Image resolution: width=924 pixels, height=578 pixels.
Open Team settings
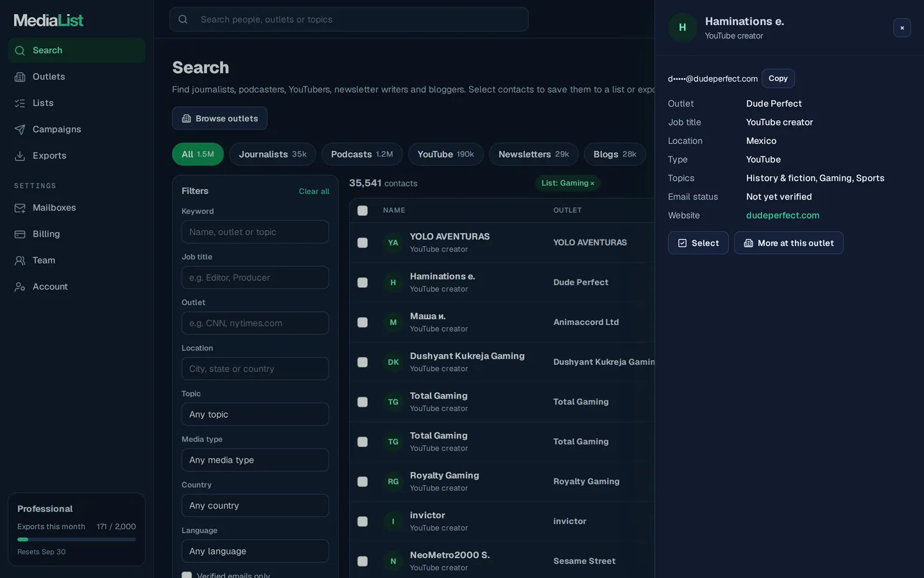76,261
